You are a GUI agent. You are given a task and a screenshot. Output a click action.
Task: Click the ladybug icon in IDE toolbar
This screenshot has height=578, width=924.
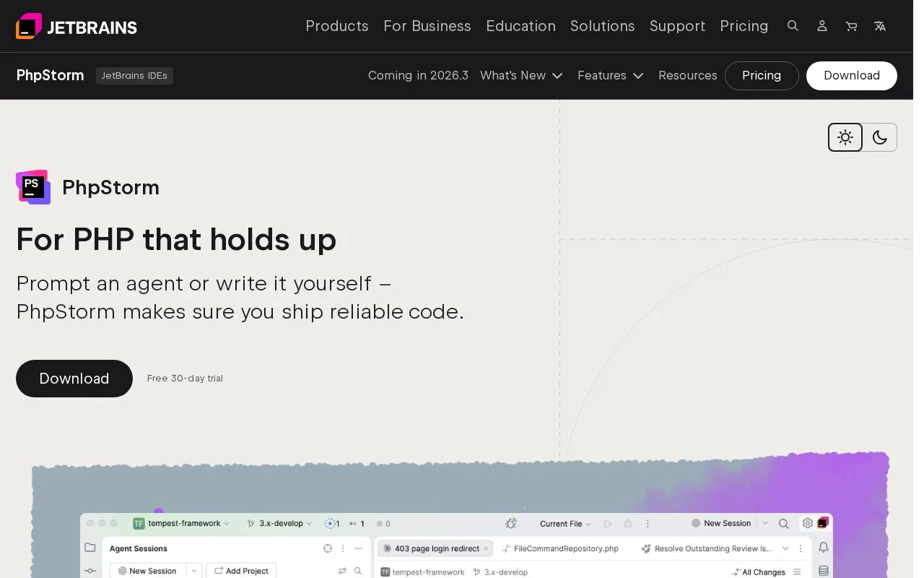click(x=511, y=524)
